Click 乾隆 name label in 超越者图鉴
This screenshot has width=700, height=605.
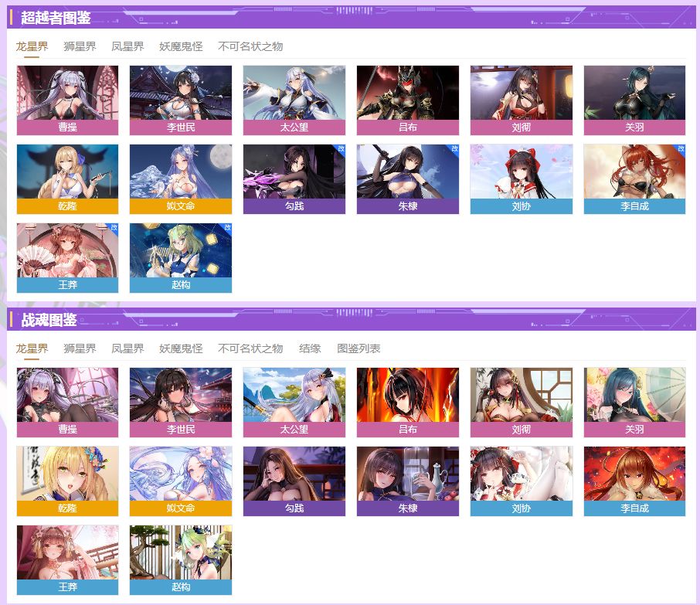tap(67, 206)
